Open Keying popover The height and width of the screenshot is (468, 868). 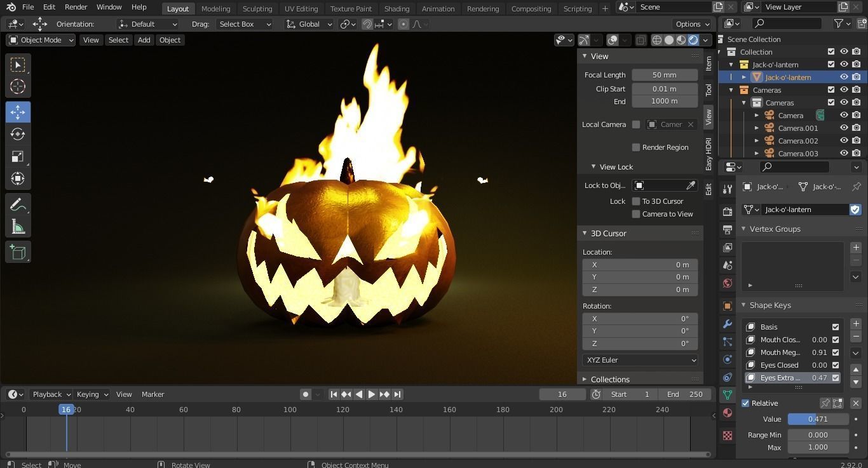[x=92, y=394]
